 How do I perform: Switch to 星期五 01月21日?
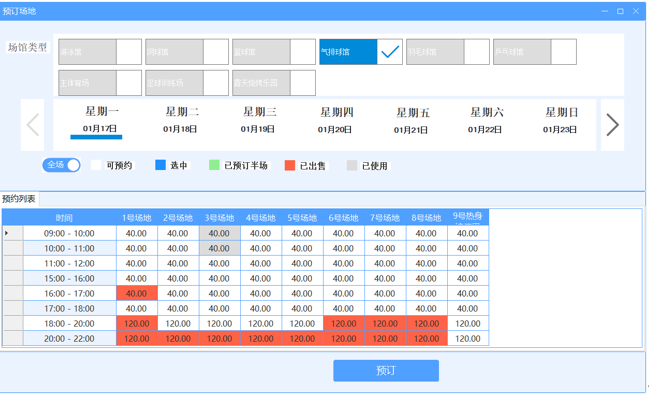pyautogui.click(x=411, y=121)
